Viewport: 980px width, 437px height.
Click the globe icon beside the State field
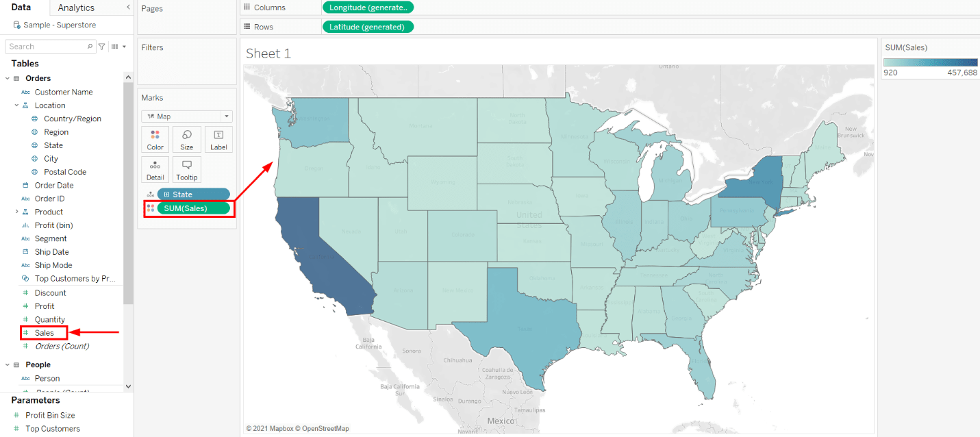[35, 145]
